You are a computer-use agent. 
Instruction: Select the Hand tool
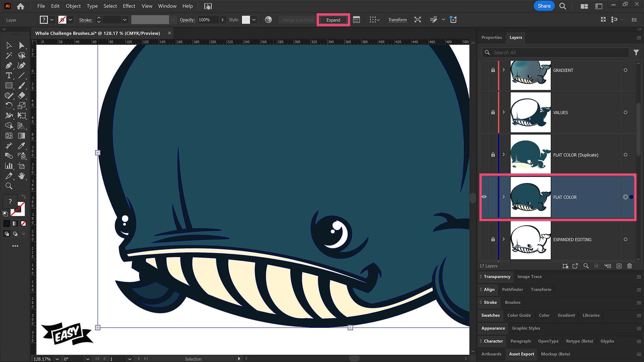[x=22, y=176]
